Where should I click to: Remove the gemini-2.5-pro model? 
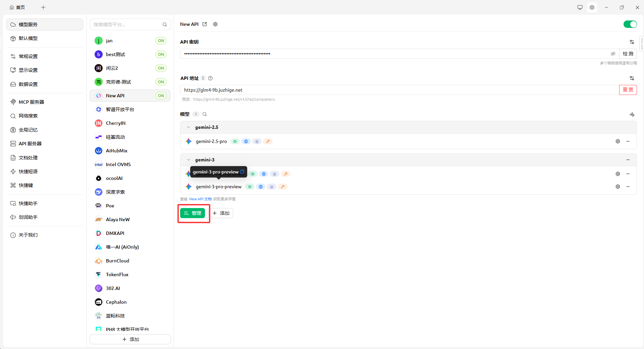[628, 141]
